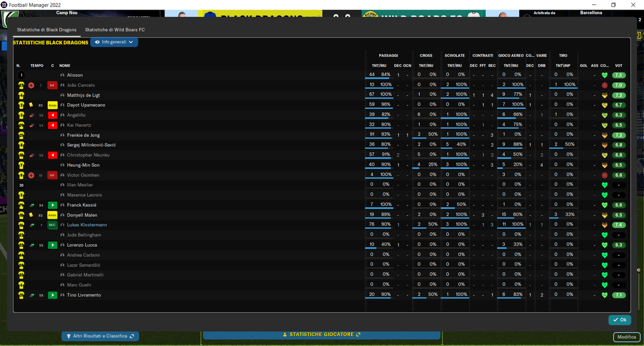This screenshot has width=644, height=346.
Task: Click Matthijs de Ligt's orange heart icon
Action: tap(605, 95)
